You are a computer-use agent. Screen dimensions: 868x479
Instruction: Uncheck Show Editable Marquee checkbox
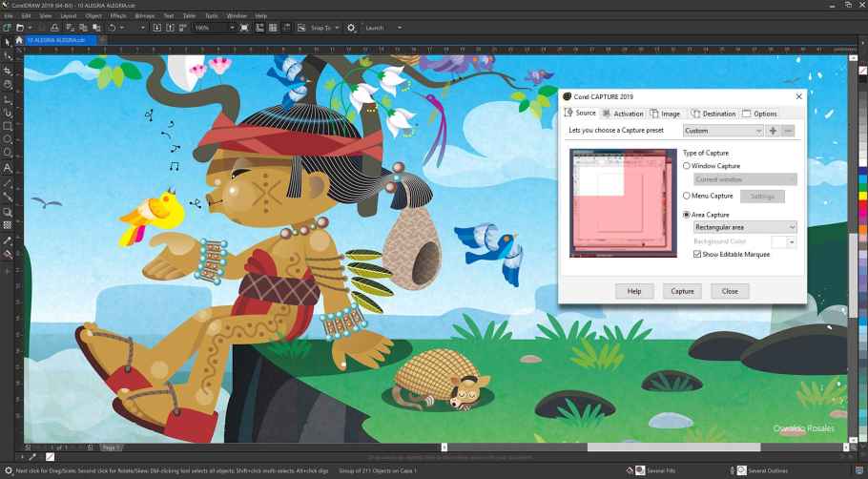click(x=697, y=255)
